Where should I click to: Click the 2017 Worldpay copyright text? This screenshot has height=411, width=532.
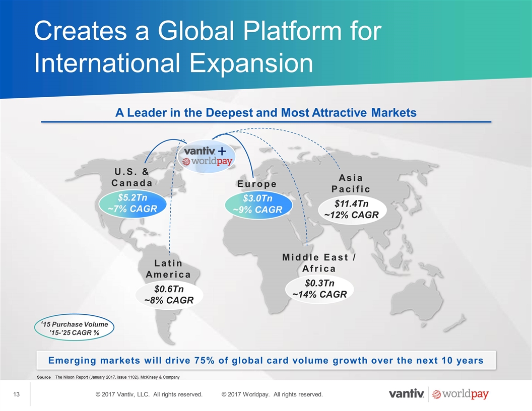pos(272,394)
